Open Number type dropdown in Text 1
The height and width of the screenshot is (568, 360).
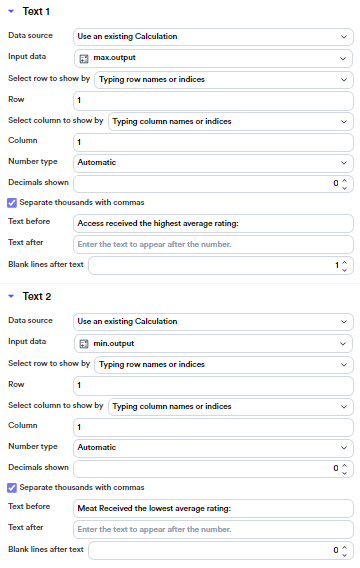(213, 163)
